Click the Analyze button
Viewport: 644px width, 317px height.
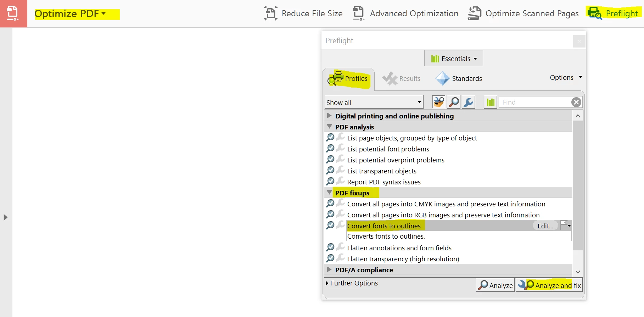[495, 285]
